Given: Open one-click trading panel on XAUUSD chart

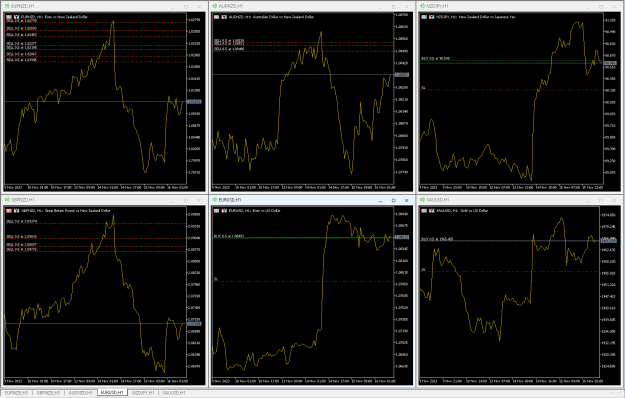Looking at the screenshot, I should pyautogui.click(x=424, y=210).
